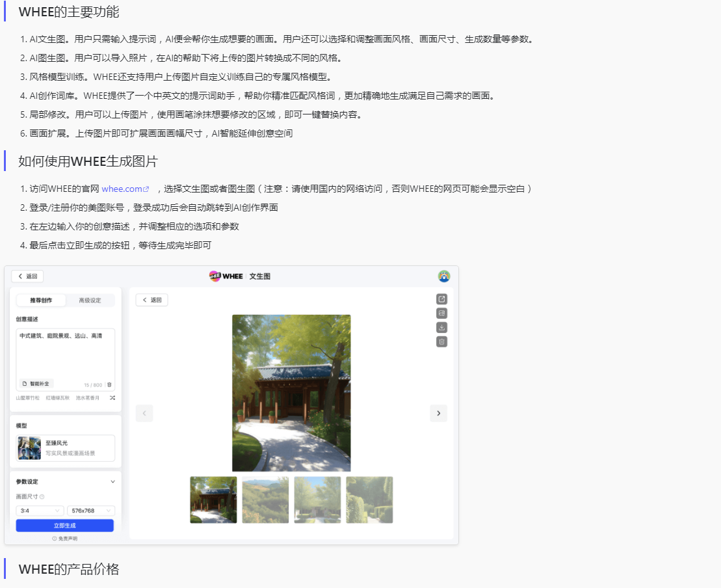Click the 如何使用WHEE生成图片 heading

coord(88,161)
